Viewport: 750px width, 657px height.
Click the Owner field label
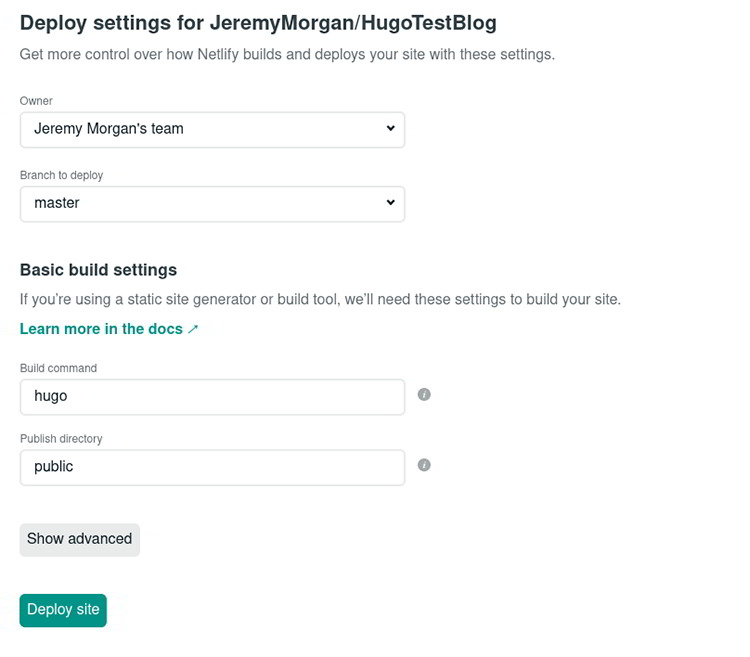click(x=36, y=101)
